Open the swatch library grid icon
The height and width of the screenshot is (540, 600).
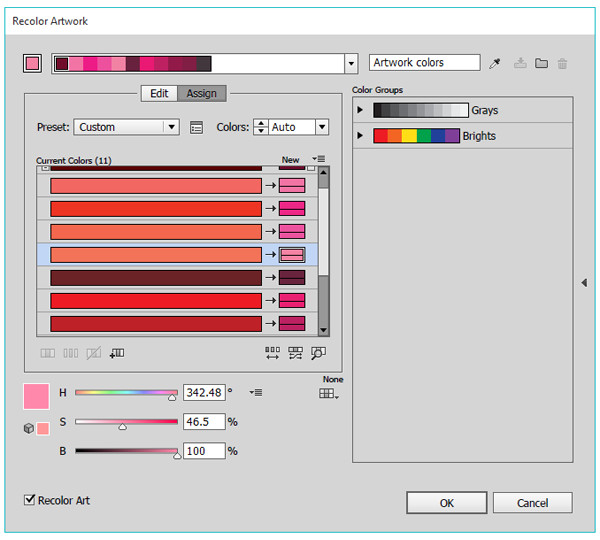(329, 394)
